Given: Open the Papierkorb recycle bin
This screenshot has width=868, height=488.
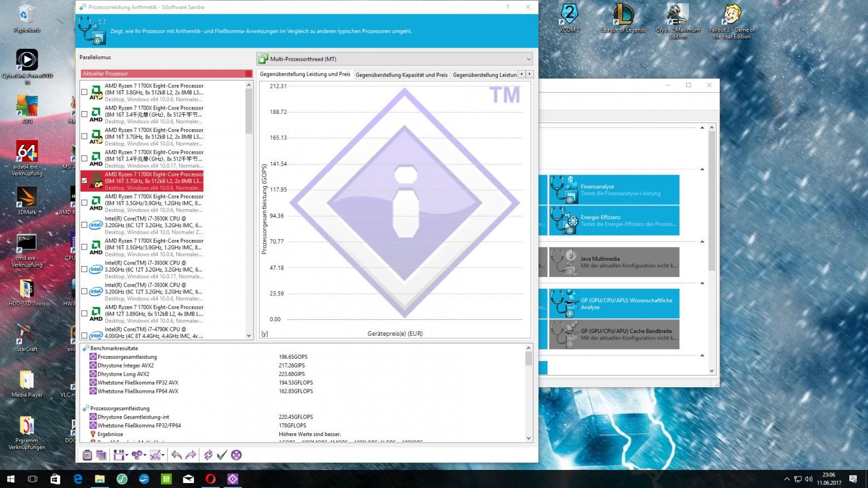Looking at the screenshot, I should tap(27, 19).
